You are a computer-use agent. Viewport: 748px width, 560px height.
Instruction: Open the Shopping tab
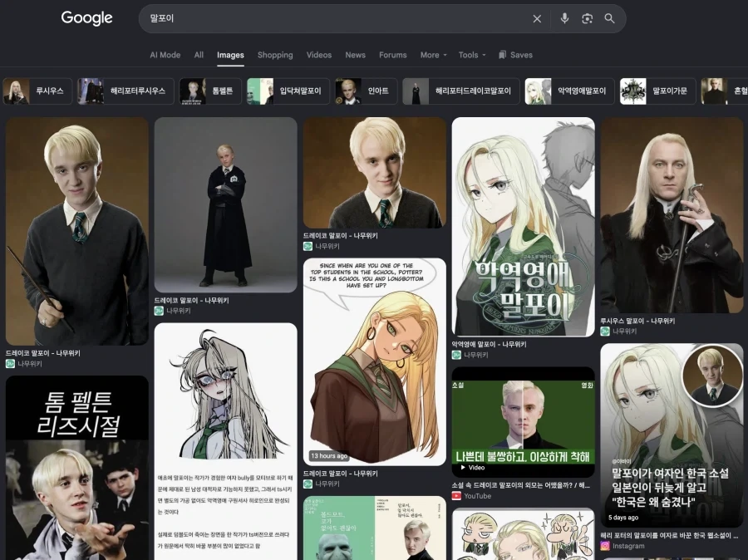(275, 55)
